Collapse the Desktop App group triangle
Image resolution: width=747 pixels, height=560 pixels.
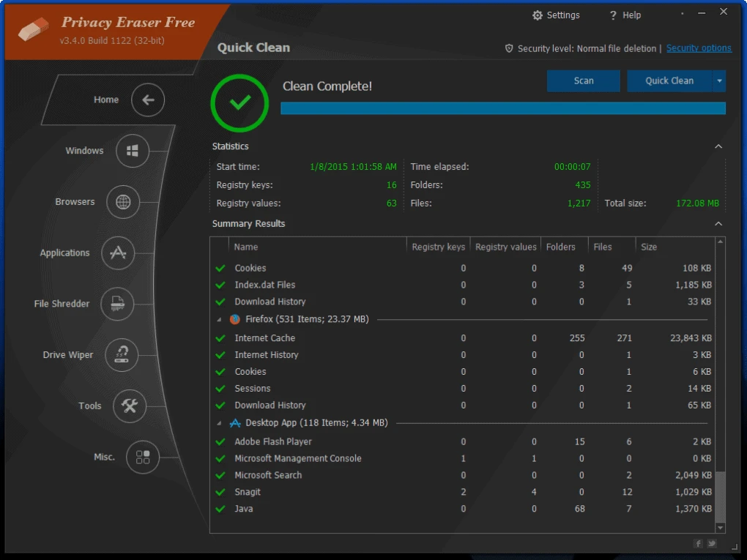pos(219,423)
